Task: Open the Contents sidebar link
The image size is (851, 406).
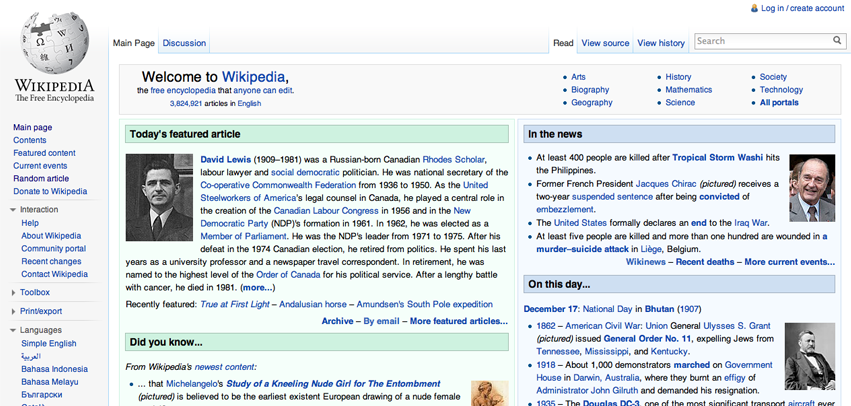Action: 30,140
